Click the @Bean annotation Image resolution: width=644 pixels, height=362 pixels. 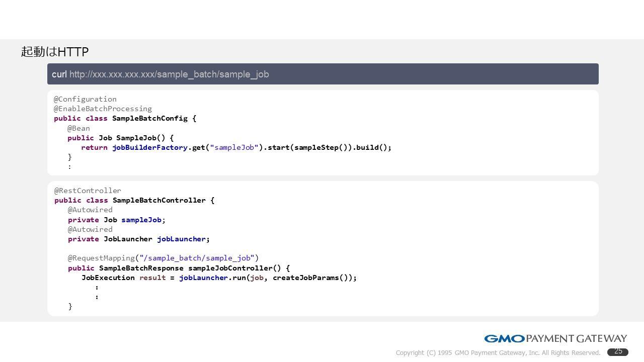point(78,128)
